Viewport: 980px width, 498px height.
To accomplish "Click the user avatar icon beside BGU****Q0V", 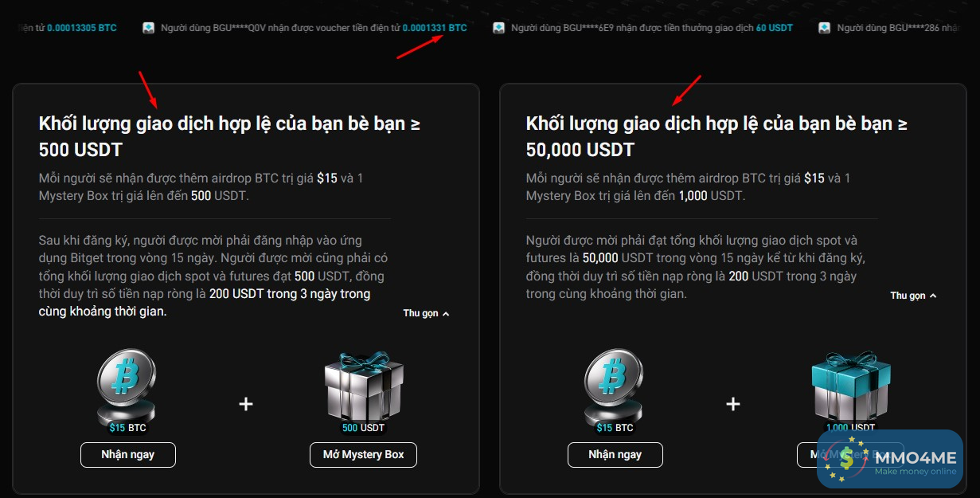I will click(148, 28).
